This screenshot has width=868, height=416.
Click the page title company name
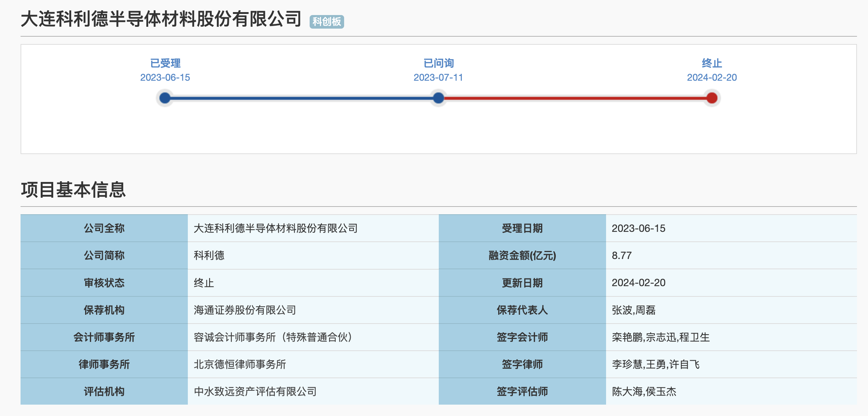[x=161, y=19]
